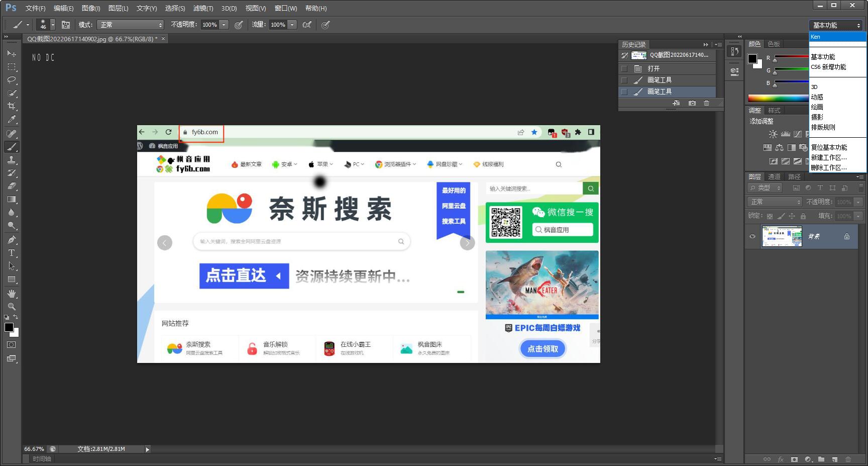Select the Horizontal Type tool
The width and height of the screenshot is (868, 466).
click(12, 253)
